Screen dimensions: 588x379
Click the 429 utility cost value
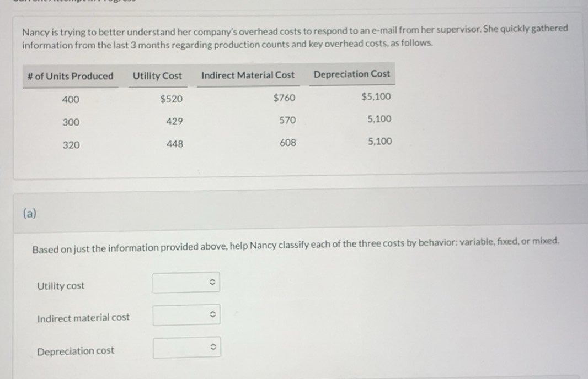coord(174,121)
